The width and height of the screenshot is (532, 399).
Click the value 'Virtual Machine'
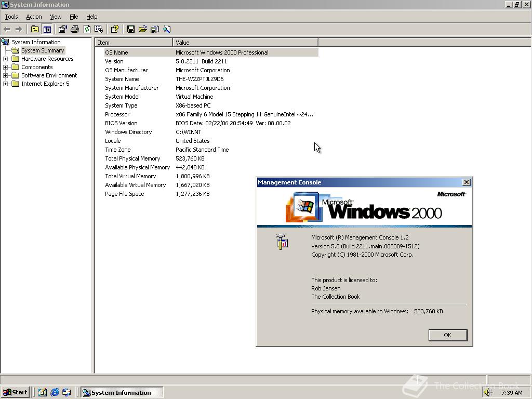click(194, 97)
